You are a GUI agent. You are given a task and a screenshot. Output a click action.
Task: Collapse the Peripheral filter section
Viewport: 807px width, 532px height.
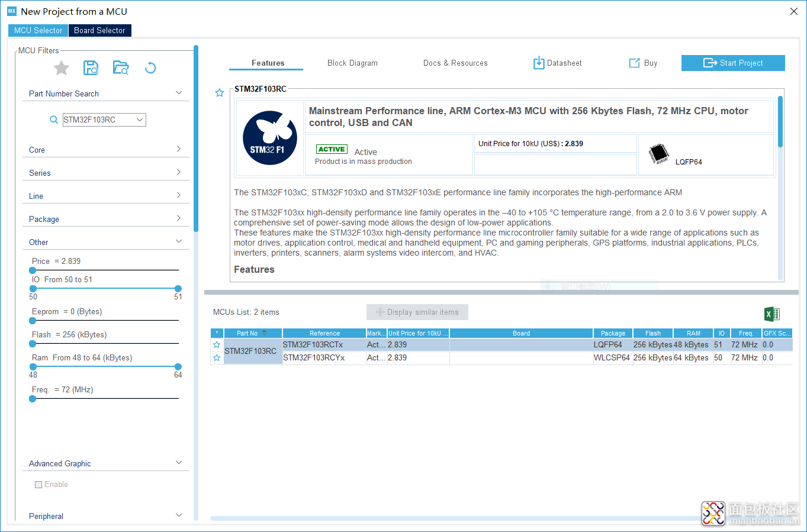click(x=179, y=515)
